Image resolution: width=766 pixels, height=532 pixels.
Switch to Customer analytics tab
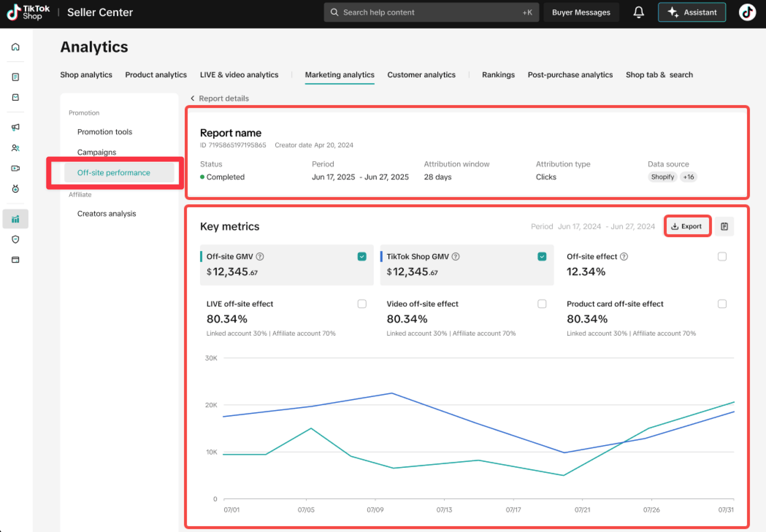(421, 75)
